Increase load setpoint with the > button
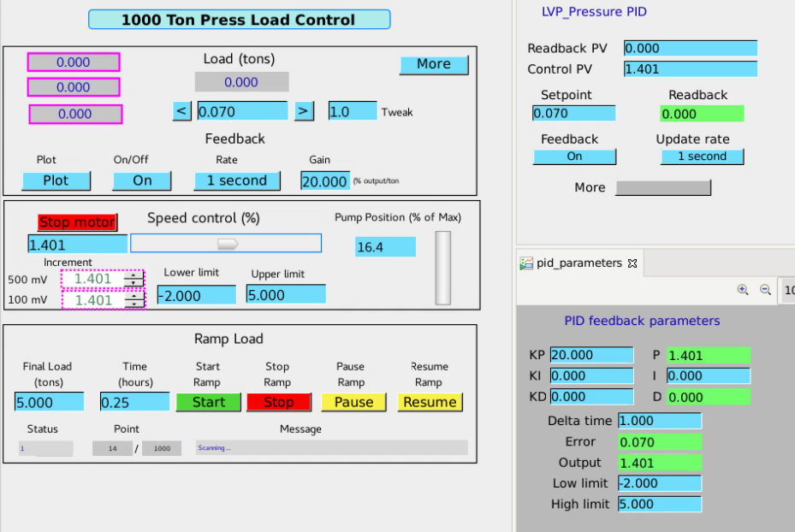Viewport: 795px width, 532px height. pyautogui.click(x=303, y=111)
